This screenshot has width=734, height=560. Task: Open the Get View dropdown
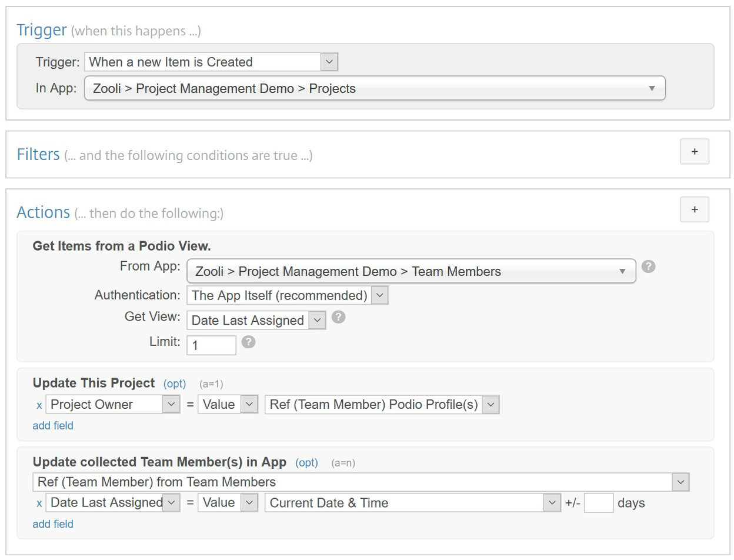tap(256, 320)
